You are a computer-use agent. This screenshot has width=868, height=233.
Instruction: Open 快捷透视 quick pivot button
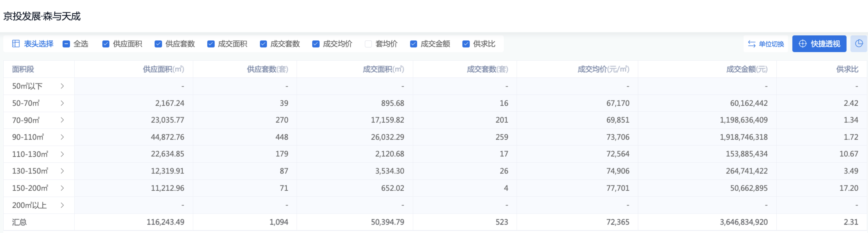tap(819, 44)
